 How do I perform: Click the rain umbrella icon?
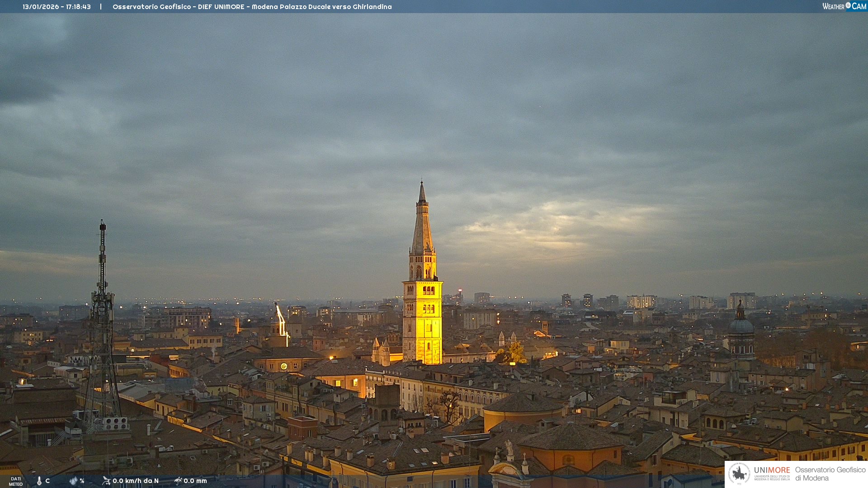point(178,481)
